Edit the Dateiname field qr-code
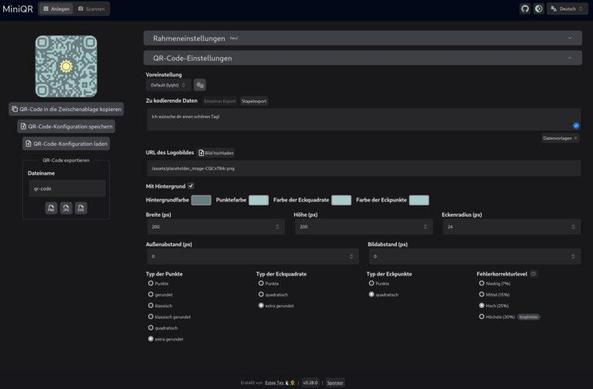593x389 pixels. pos(67,188)
